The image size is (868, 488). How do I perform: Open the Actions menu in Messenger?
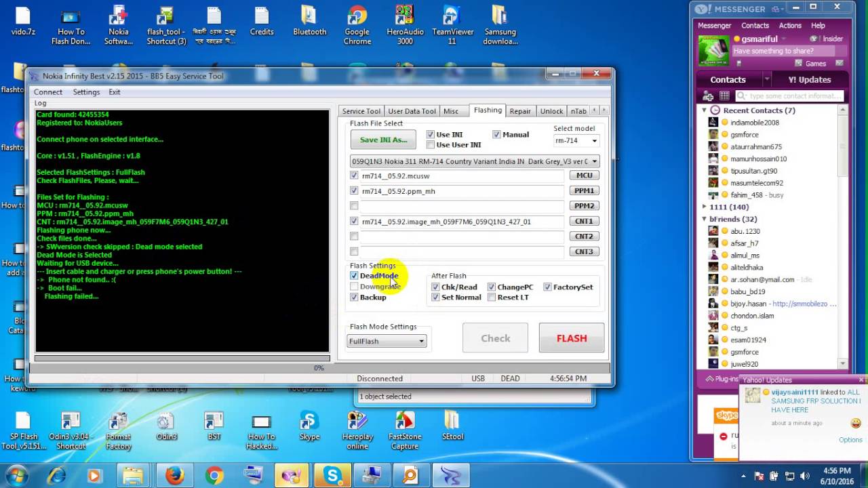coord(790,26)
